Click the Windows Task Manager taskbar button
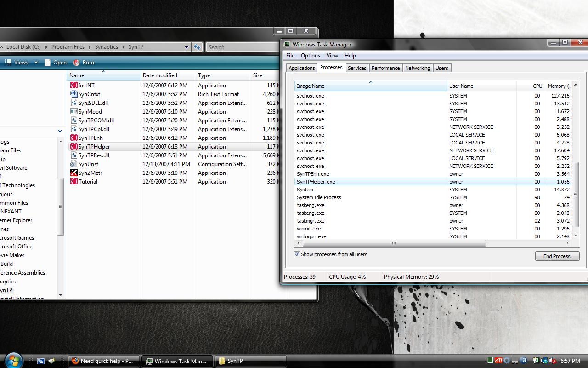The image size is (588, 368). tap(177, 361)
